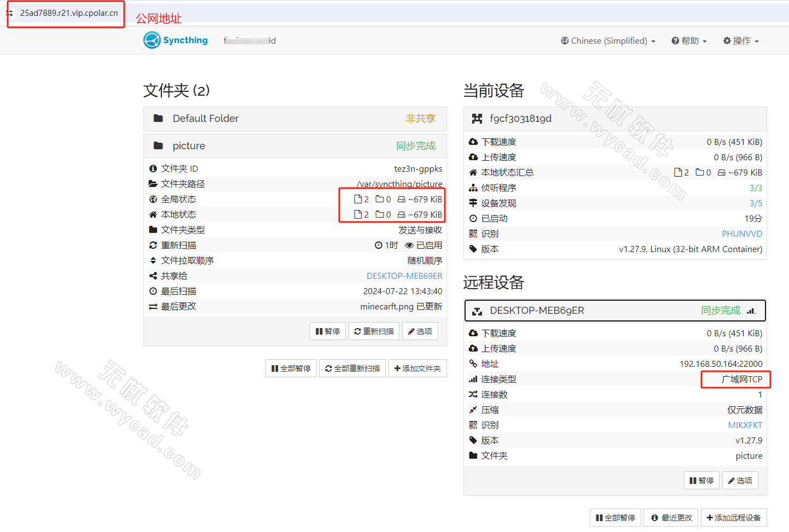Click the 添加远程设备 button

tap(734, 517)
